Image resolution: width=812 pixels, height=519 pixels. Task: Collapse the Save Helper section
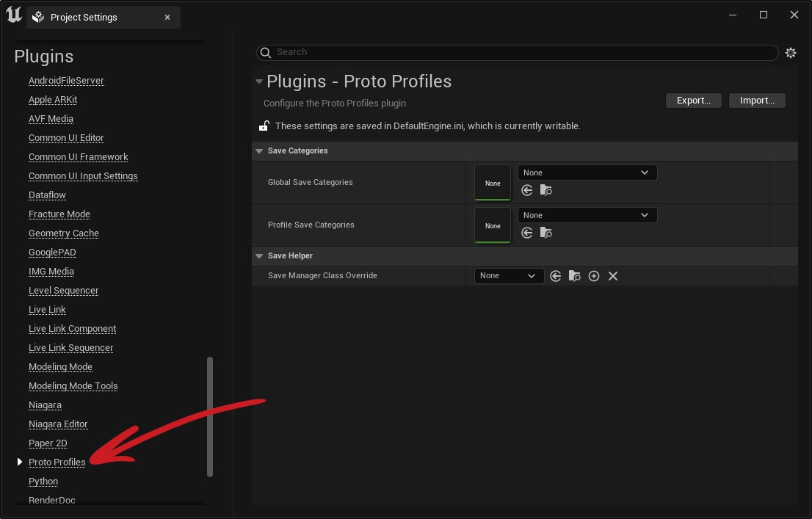259,256
